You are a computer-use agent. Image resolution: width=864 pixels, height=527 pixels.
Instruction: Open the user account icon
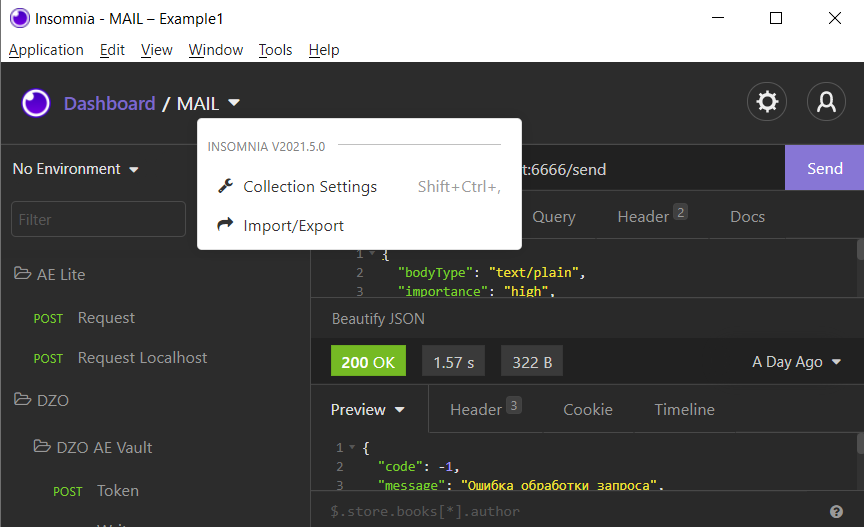[x=826, y=102]
